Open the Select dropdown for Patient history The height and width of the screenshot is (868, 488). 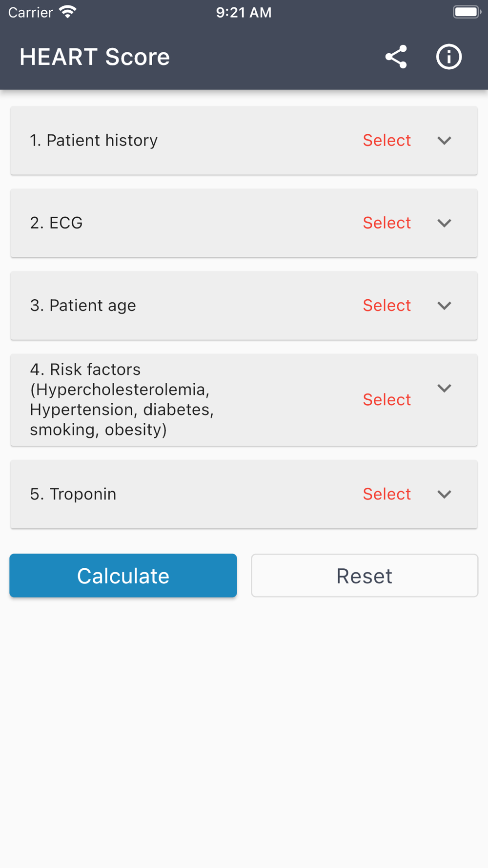click(386, 141)
